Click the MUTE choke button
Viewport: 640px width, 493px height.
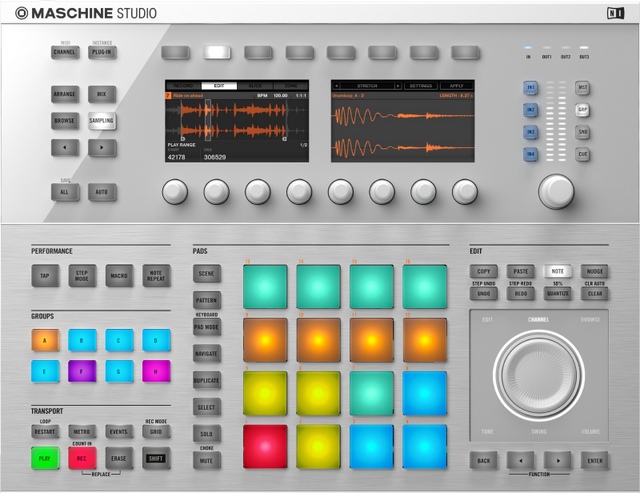pyautogui.click(x=207, y=461)
